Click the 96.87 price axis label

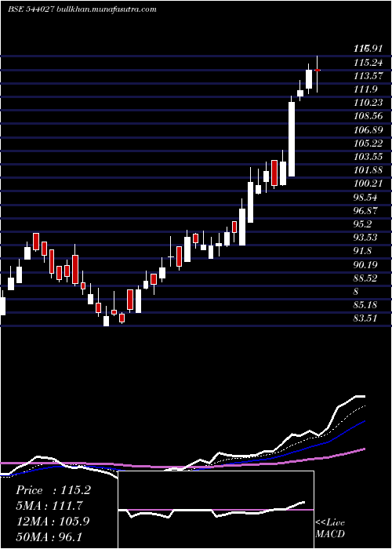365,210
